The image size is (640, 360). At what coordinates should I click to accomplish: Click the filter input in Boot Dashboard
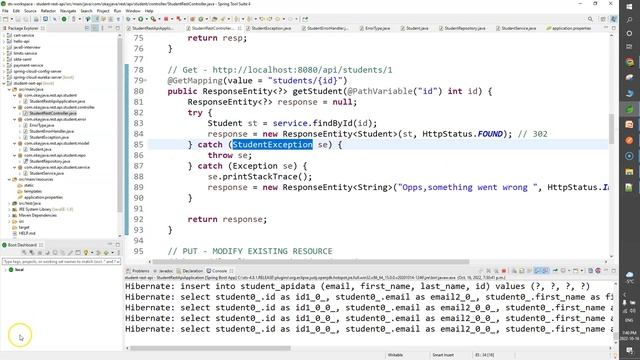(x=61, y=261)
